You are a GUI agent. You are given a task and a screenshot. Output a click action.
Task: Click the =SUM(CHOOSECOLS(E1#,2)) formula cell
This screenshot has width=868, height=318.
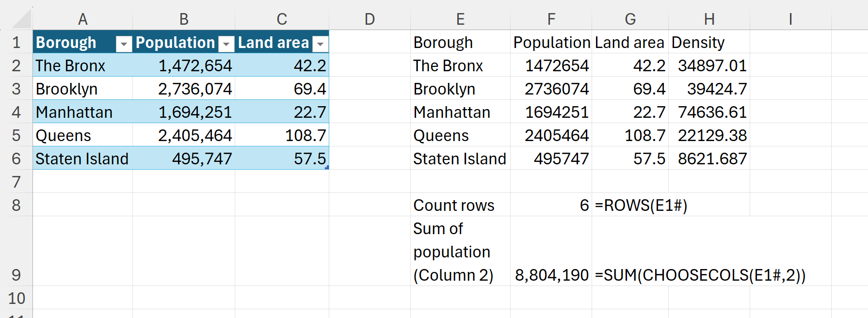pos(700,275)
